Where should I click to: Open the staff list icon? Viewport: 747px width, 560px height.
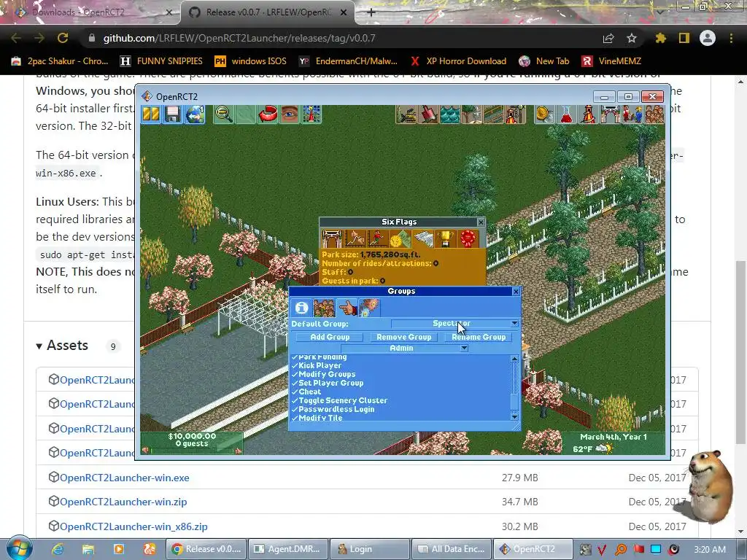pos(632,114)
